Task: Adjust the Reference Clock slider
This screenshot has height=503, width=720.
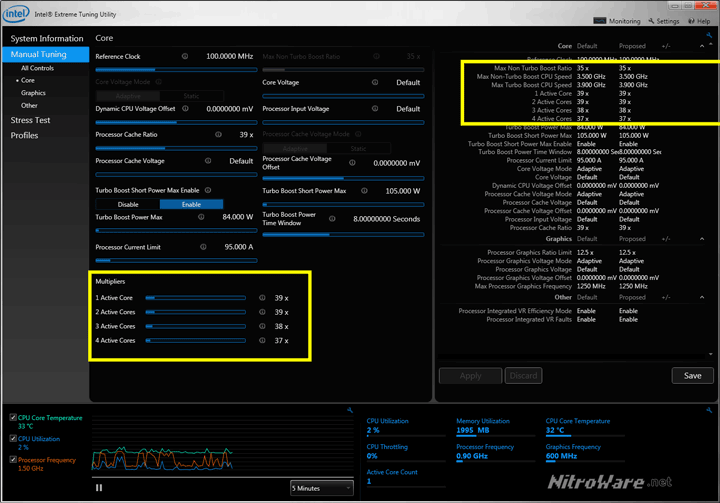Action: (x=176, y=70)
